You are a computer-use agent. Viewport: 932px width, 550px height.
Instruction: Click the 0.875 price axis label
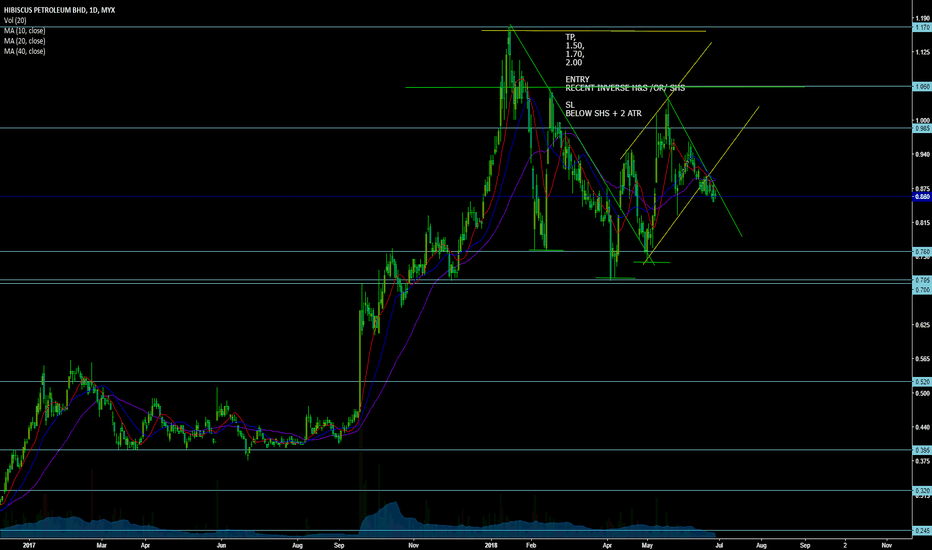point(922,189)
